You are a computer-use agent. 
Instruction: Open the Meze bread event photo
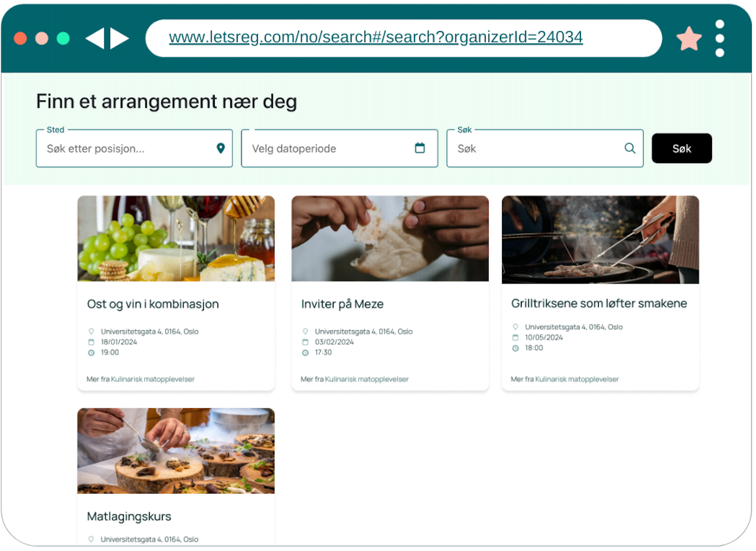390,238
